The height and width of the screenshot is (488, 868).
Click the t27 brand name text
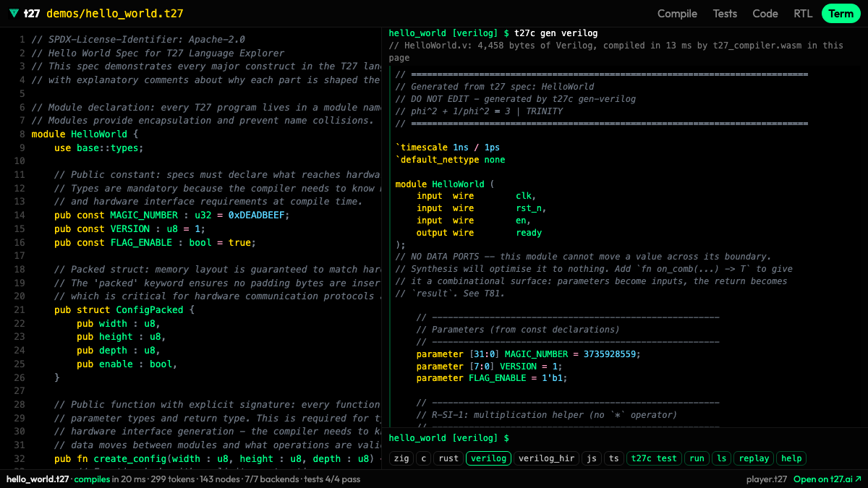coord(32,14)
